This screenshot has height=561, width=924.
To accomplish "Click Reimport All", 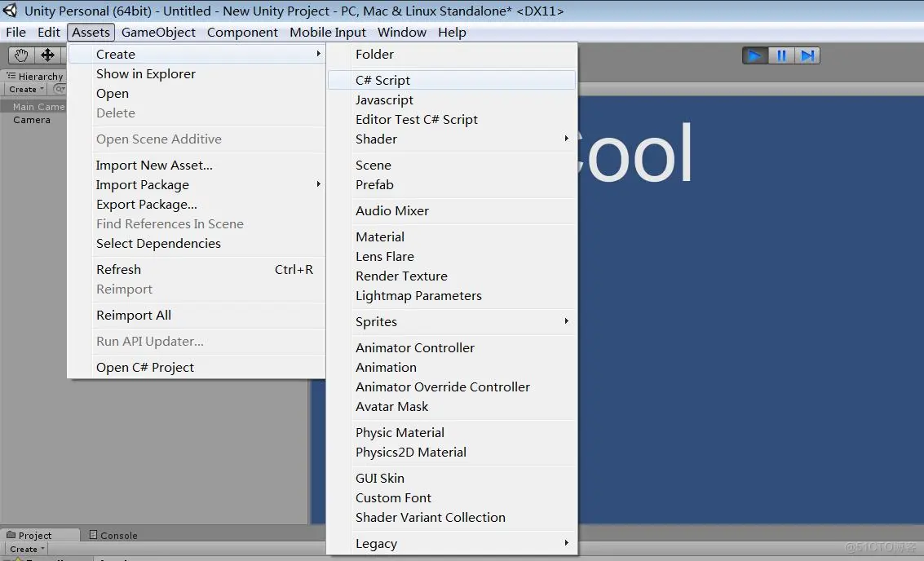I will coord(197,316).
